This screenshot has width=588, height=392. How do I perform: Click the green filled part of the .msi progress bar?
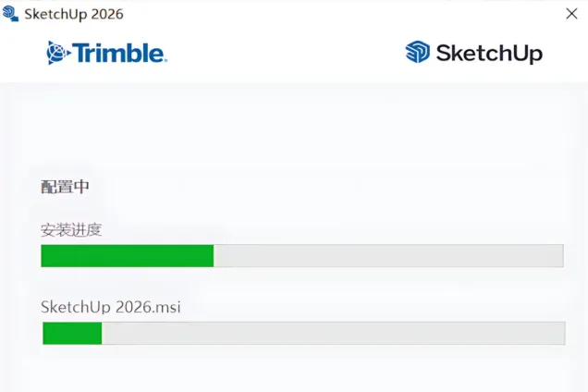click(x=72, y=334)
